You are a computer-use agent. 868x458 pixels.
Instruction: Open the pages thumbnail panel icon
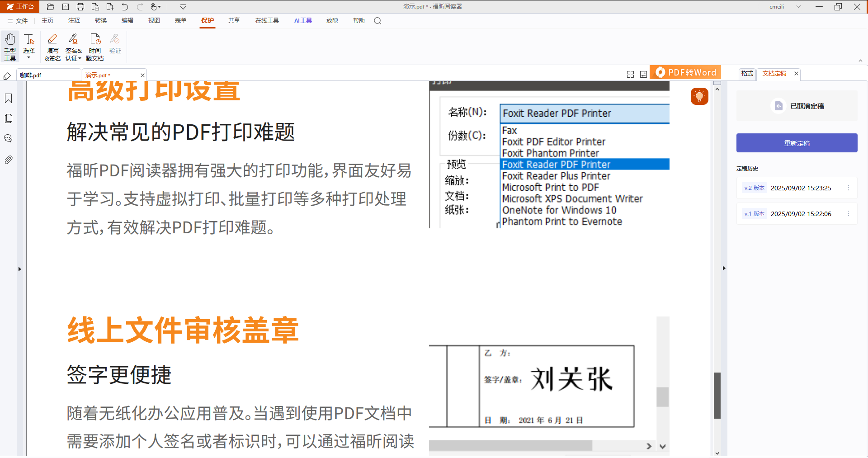coord(9,118)
